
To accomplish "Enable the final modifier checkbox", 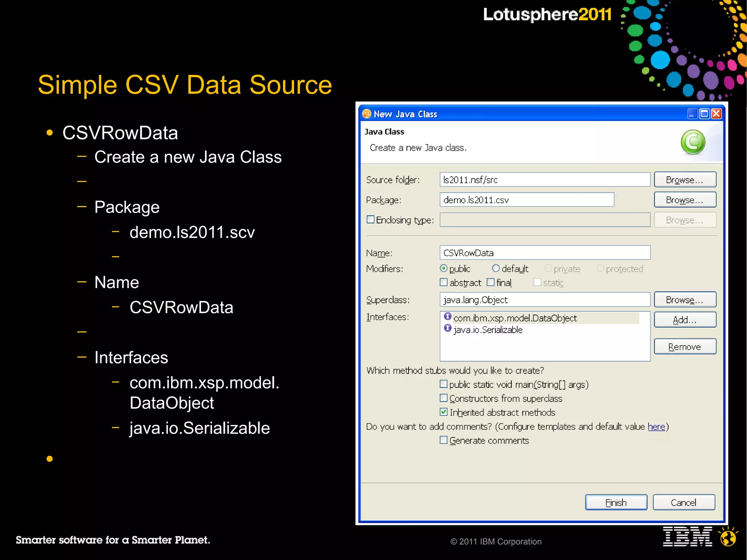I will pyautogui.click(x=491, y=282).
